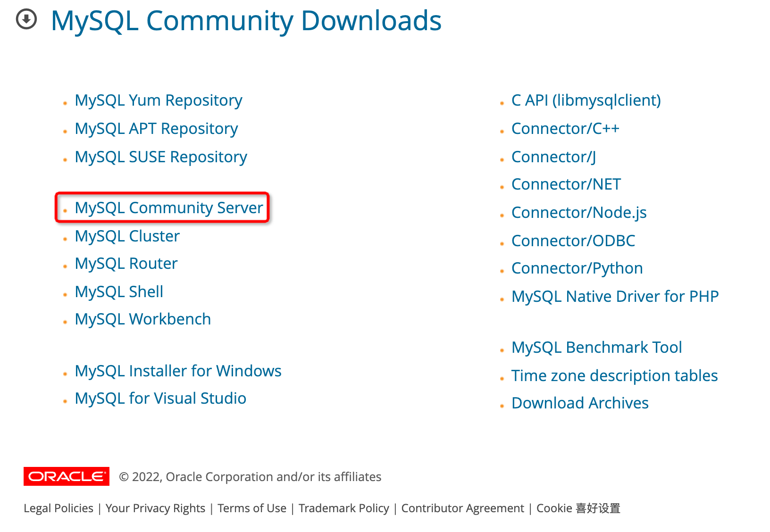View Time zone description tables

pos(615,376)
